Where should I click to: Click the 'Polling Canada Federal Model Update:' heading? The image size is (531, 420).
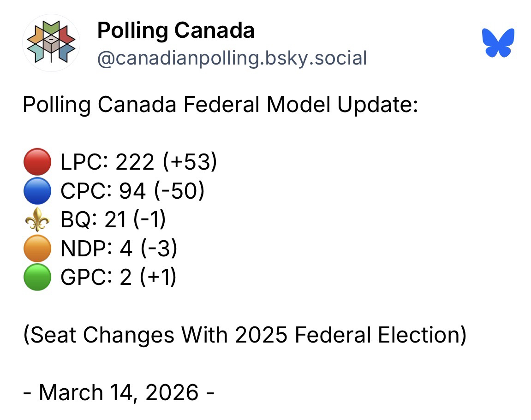[x=220, y=105]
